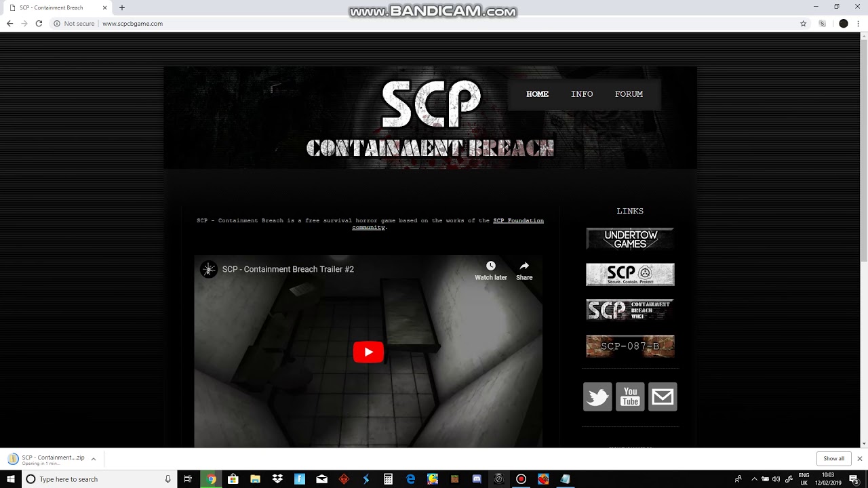Open the SCP-087-B link banner
The height and width of the screenshot is (488, 868).
point(630,346)
